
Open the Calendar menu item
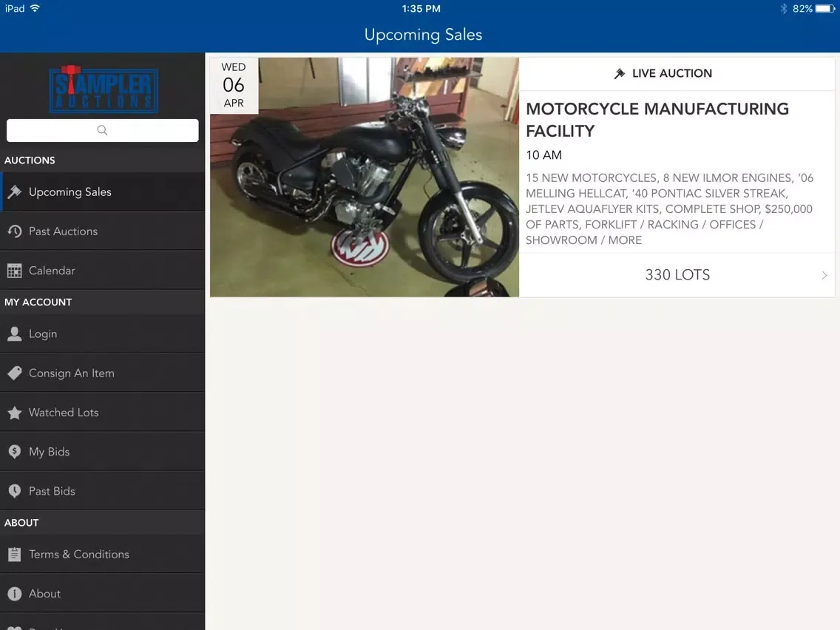coord(102,271)
